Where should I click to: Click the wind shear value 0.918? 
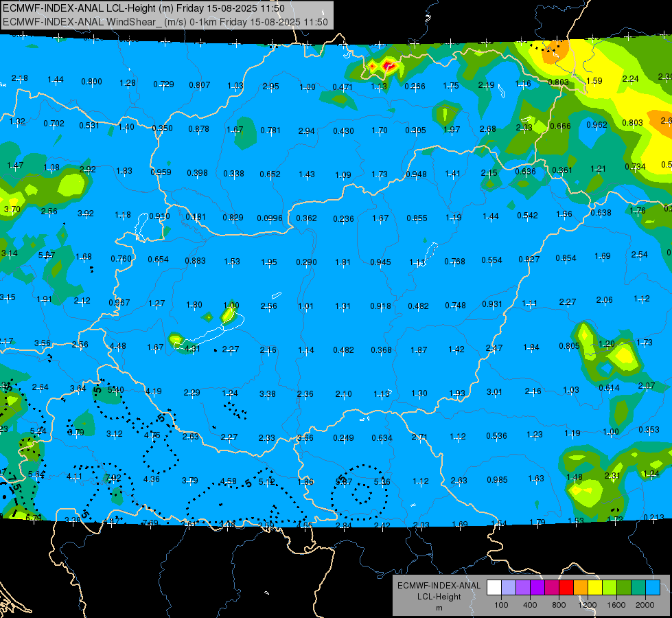380,306
